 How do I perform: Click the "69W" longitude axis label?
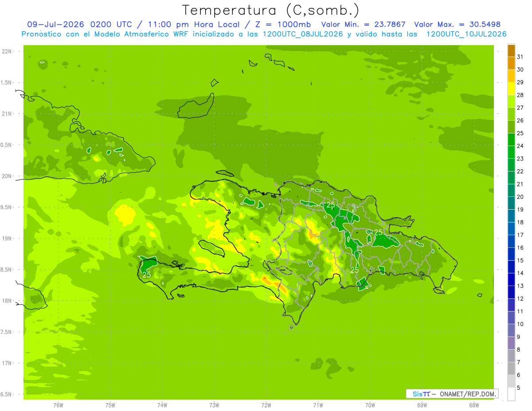(422, 405)
